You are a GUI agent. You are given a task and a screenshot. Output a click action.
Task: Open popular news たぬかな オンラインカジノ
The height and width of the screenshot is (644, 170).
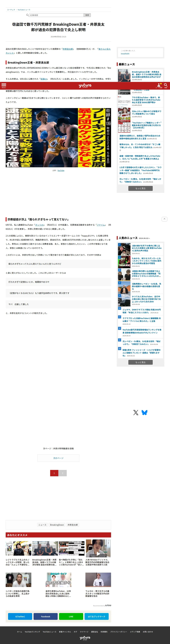pos(140,262)
